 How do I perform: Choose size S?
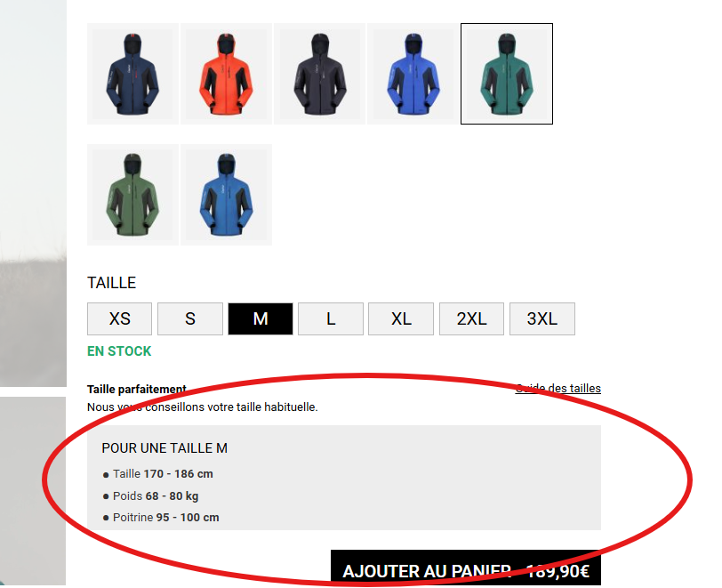190,318
